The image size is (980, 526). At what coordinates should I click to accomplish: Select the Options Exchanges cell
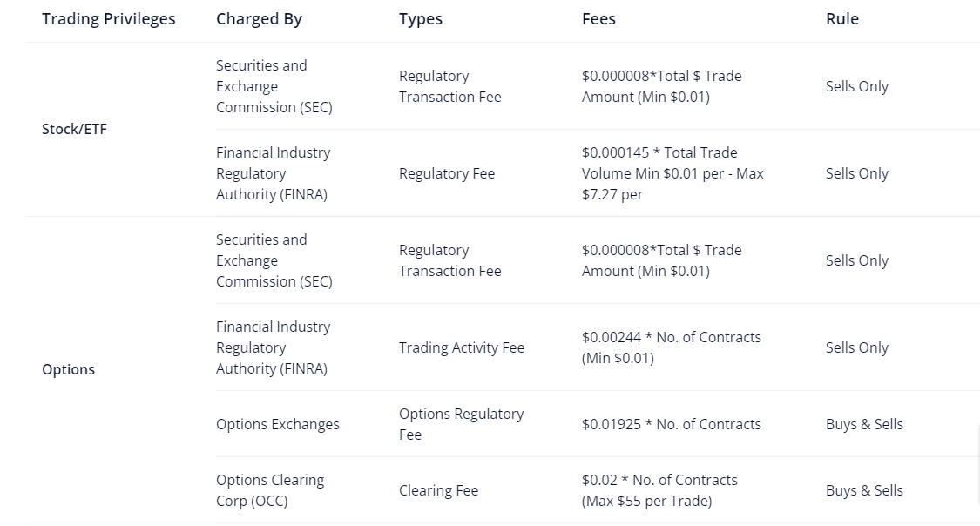coord(278,425)
